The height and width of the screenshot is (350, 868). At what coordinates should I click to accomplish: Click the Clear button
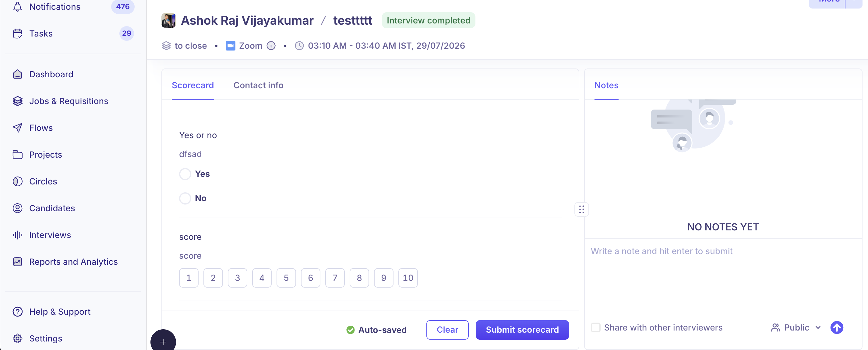coord(447,330)
